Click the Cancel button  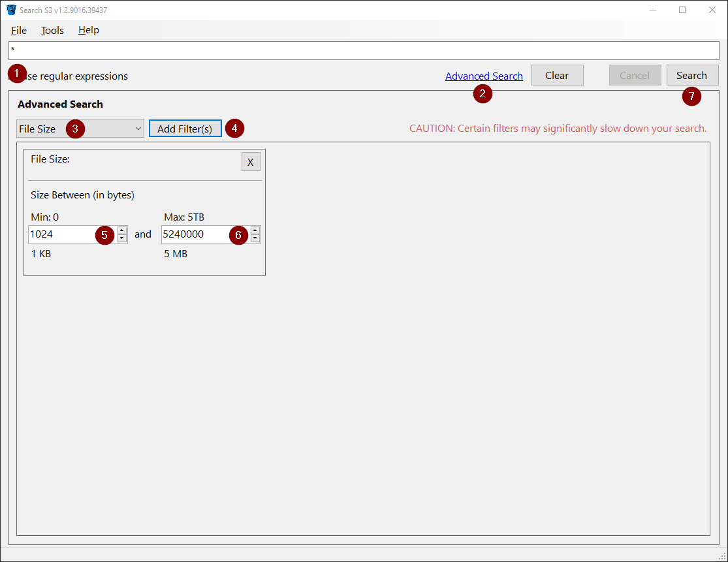click(635, 75)
